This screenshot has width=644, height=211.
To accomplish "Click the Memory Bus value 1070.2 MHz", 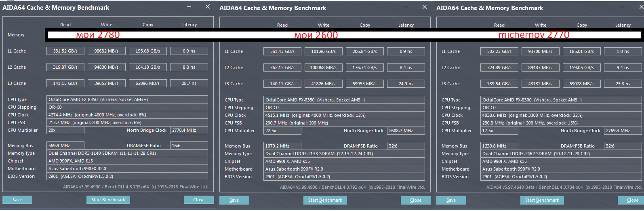I will click(x=282, y=146).
